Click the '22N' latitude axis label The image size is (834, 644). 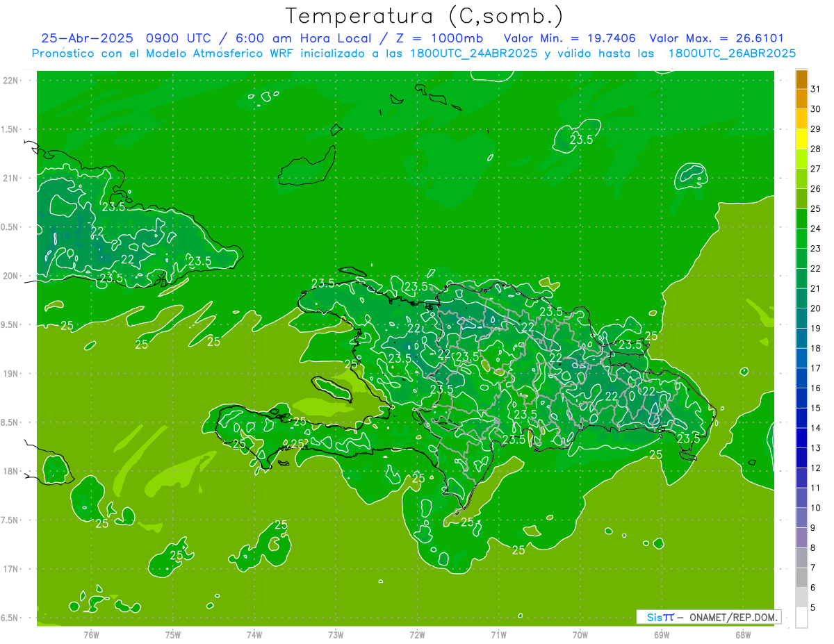pyautogui.click(x=11, y=81)
